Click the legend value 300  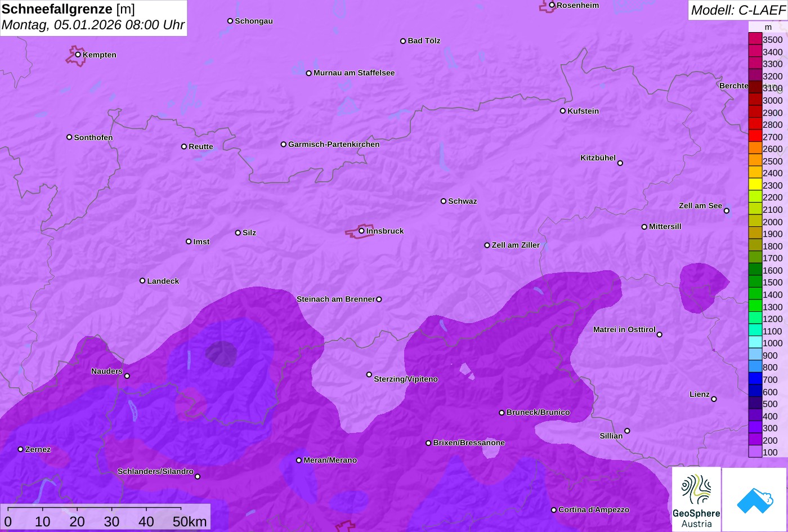(770, 428)
